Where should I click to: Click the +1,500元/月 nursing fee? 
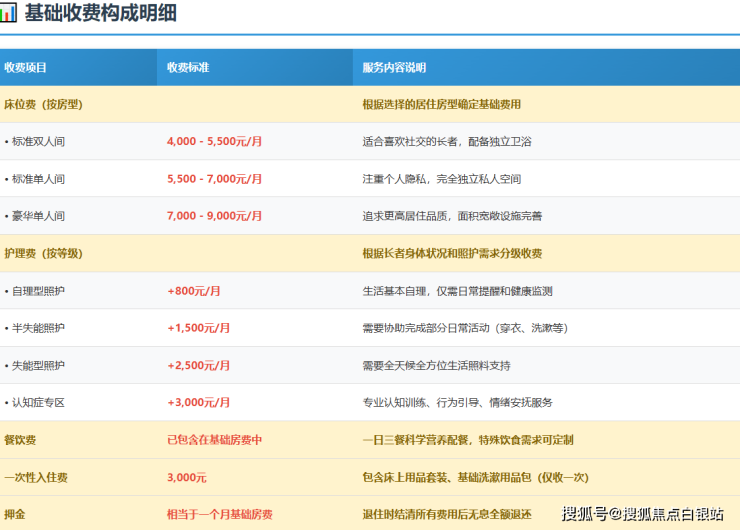199,328
